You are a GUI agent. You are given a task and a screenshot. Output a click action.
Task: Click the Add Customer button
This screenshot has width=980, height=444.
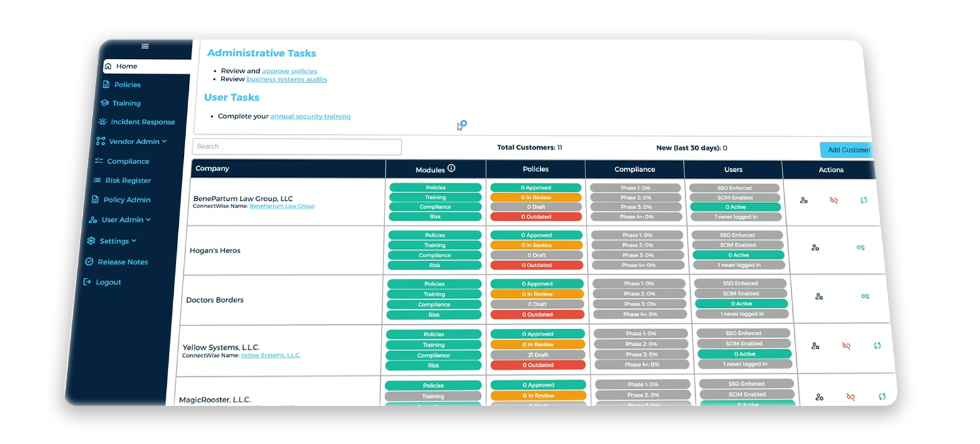coord(848,150)
